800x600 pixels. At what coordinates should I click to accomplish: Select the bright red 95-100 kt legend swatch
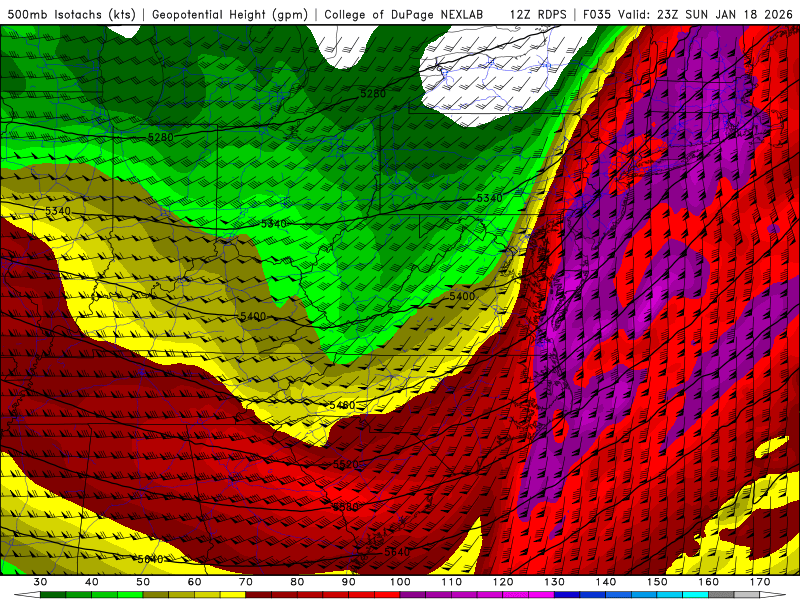[387, 595]
